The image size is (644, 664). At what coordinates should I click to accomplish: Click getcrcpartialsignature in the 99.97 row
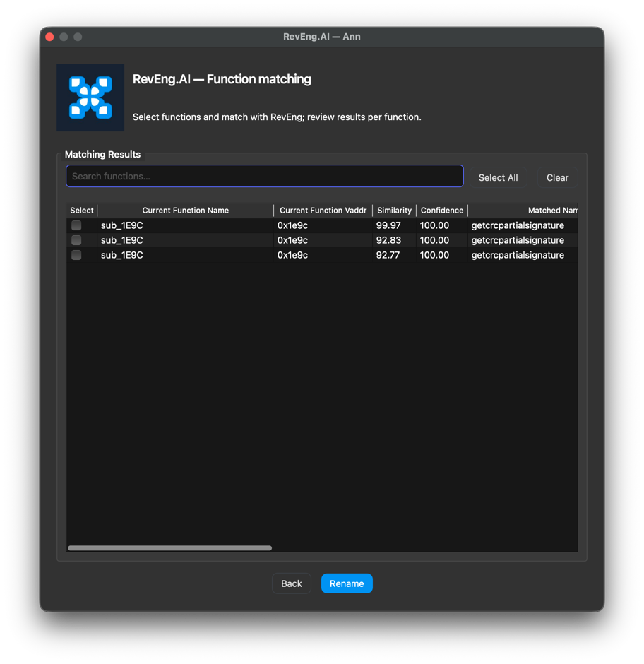click(x=518, y=225)
